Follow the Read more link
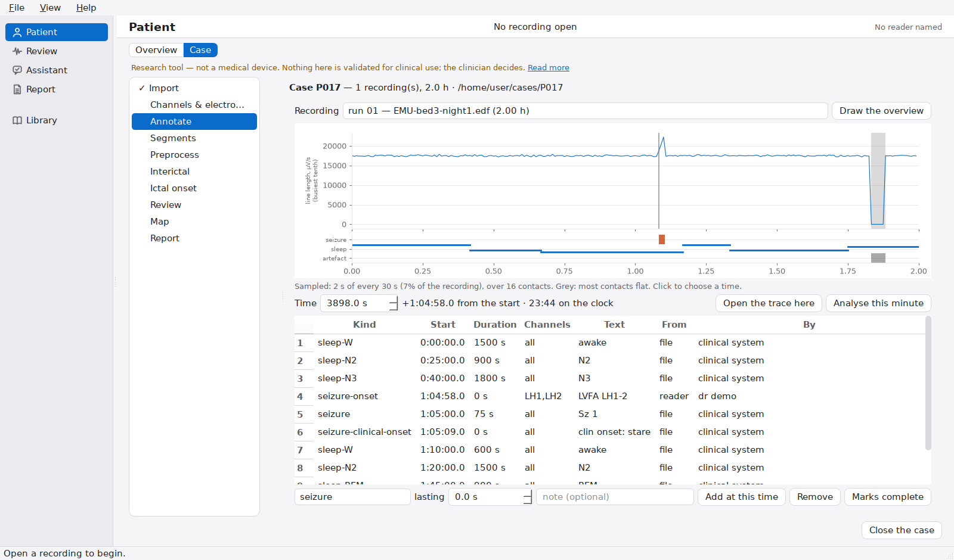Viewport: 954px width, 560px height. [549, 68]
